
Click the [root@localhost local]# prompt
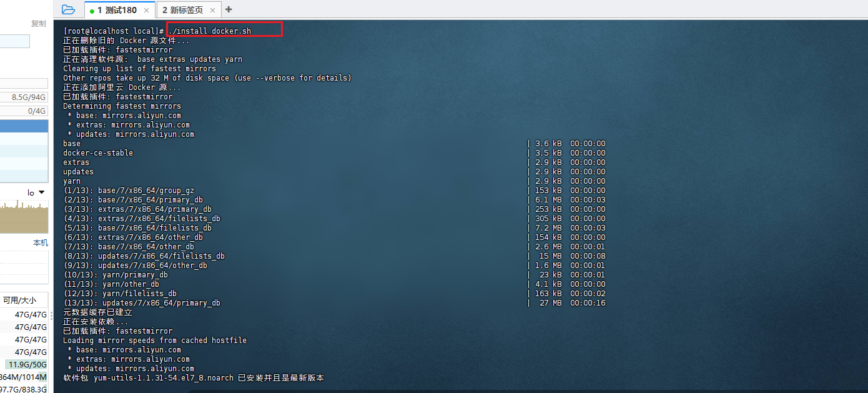[x=113, y=31]
